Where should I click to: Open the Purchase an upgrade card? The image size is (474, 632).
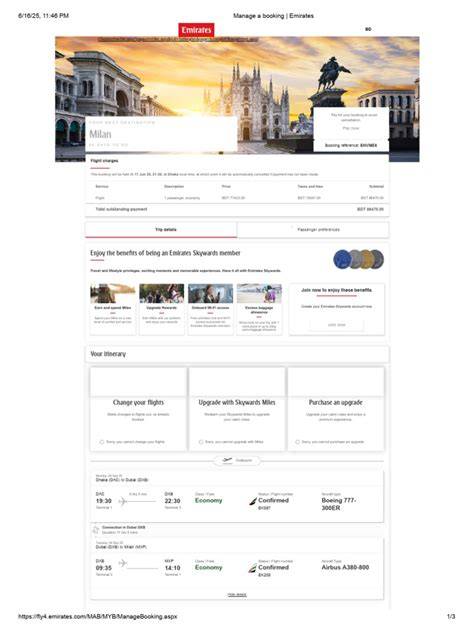336,409
